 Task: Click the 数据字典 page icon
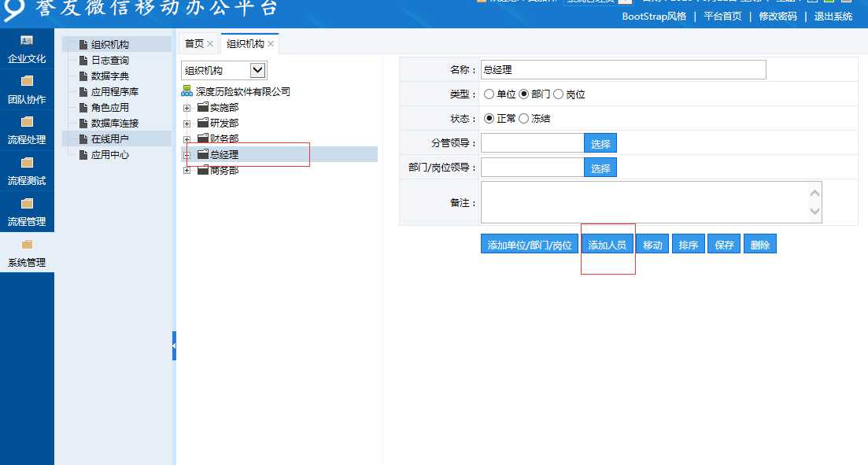(83, 76)
